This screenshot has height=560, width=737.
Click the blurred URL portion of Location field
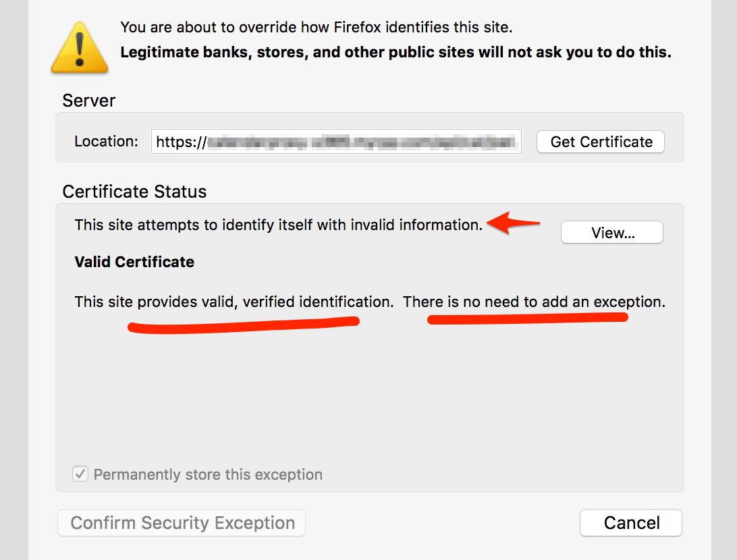click(363, 142)
